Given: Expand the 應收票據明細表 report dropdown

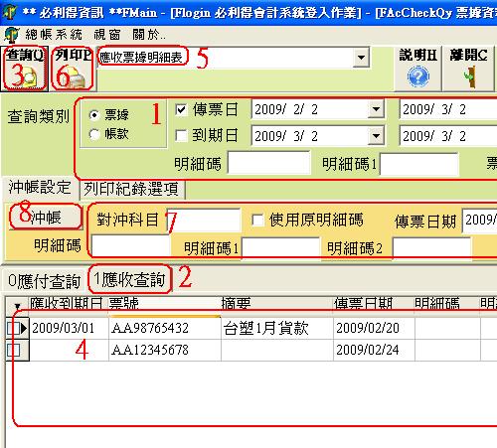Looking at the screenshot, I should coord(361,58).
